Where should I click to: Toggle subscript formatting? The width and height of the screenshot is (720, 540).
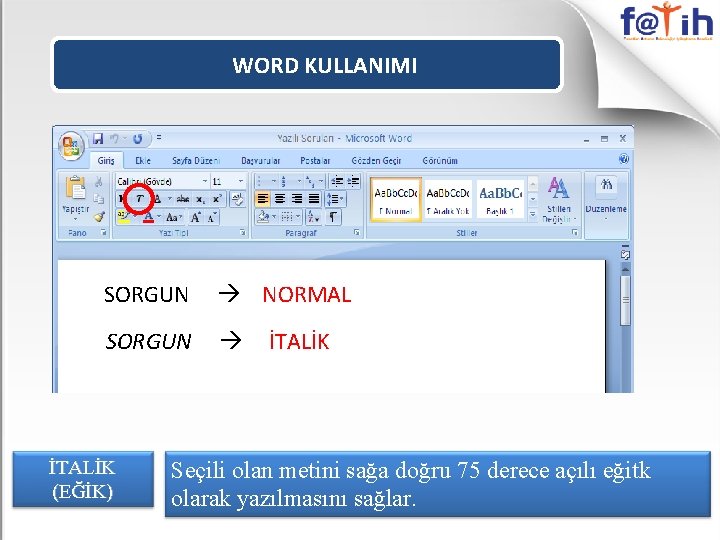(x=200, y=199)
